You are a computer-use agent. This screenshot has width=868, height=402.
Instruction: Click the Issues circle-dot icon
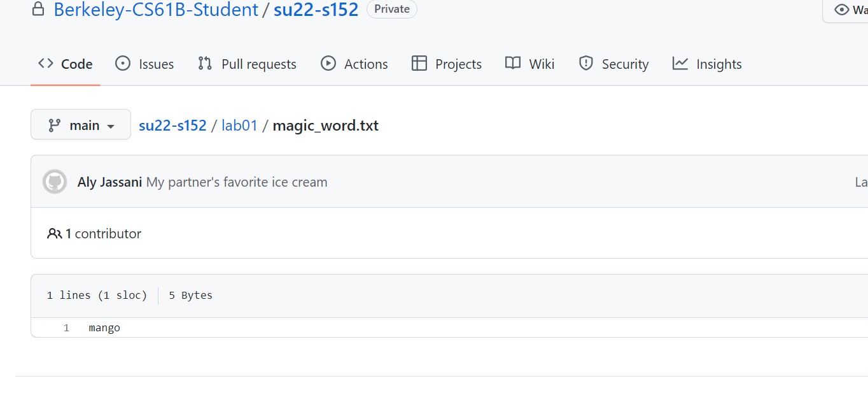point(123,64)
